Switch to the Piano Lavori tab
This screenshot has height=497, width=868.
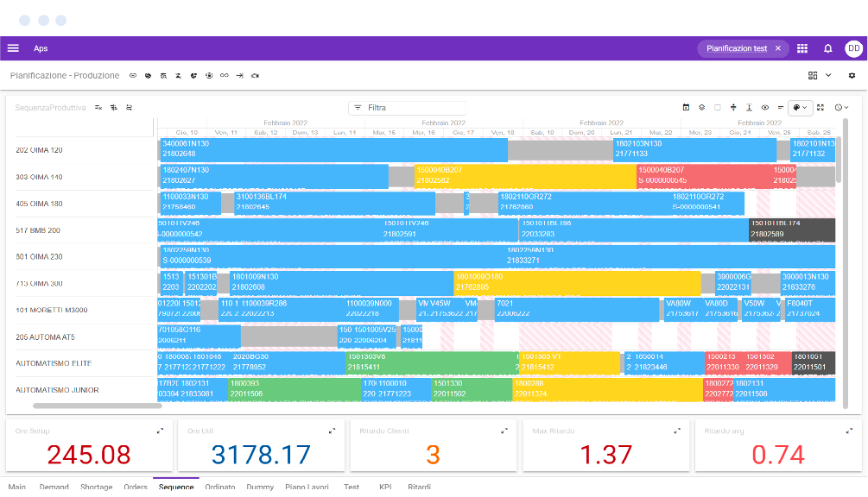click(307, 488)
